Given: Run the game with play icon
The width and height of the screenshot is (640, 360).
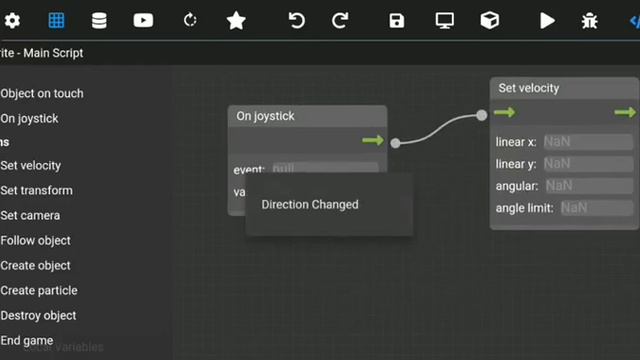Looking at the screenshot, I should 547,20.
